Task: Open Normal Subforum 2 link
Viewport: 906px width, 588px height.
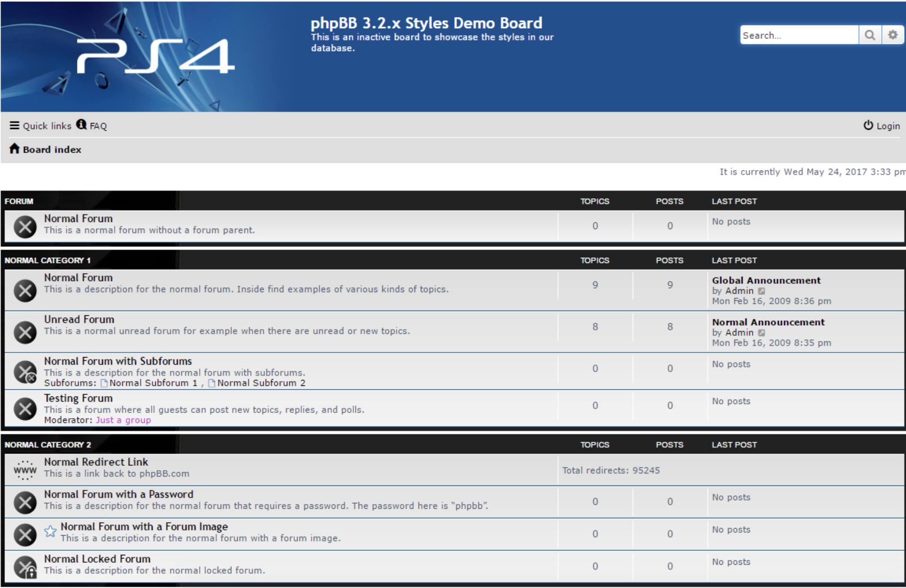Action: pyautogui.click(x=261, y=383)
